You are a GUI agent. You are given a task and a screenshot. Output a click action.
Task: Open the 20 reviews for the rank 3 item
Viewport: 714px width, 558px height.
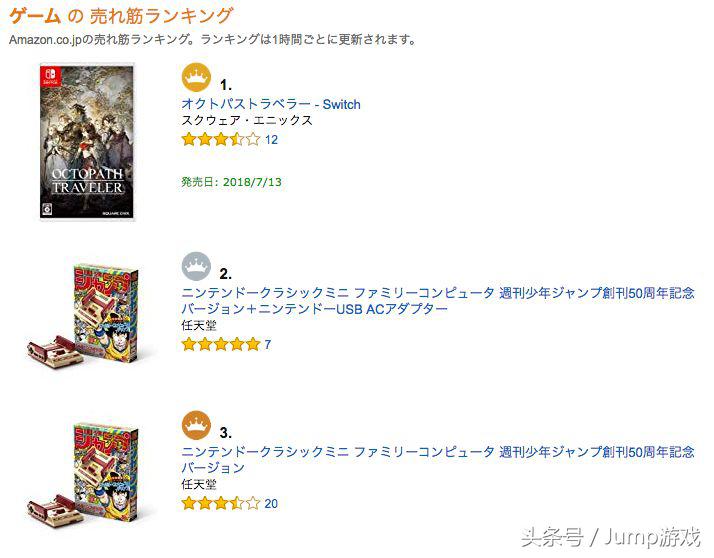point(271,504)
